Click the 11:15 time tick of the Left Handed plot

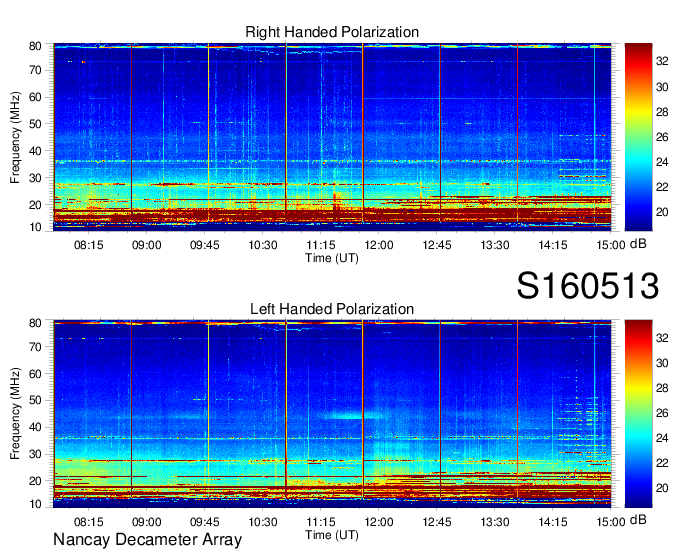(321, 522)
